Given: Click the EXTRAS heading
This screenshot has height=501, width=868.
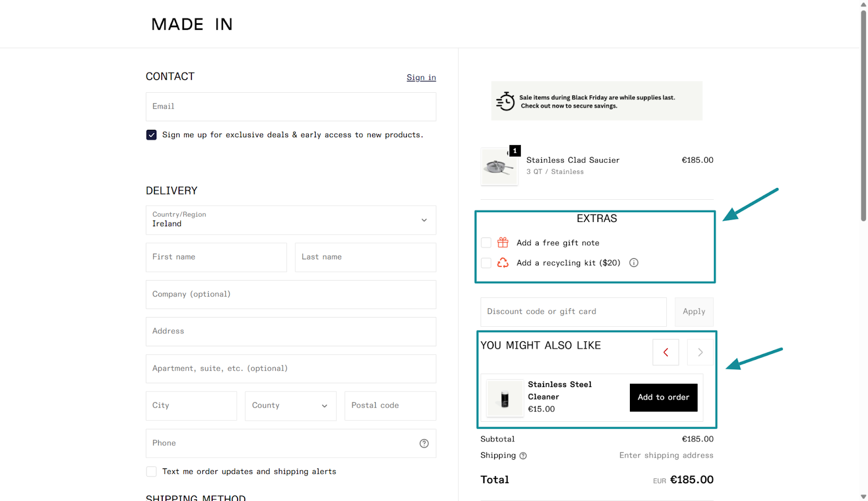Looking at the screenshot, I should 597,219.
